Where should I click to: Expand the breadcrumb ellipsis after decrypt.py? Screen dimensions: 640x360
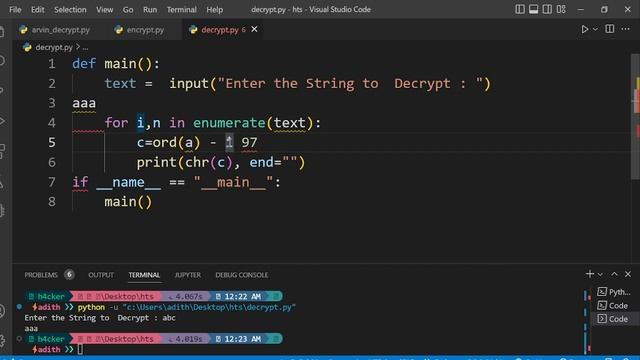[85, 48]
